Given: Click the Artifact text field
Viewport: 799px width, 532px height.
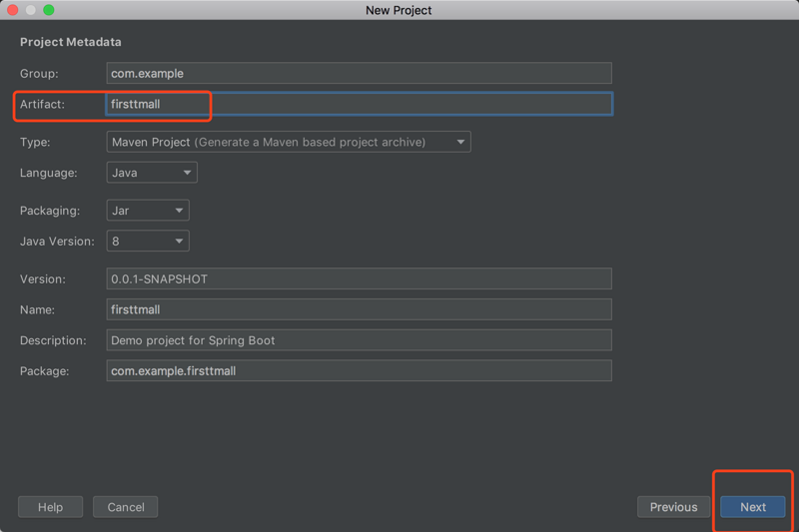Looking at the screenshot, I should coord(359,104).
